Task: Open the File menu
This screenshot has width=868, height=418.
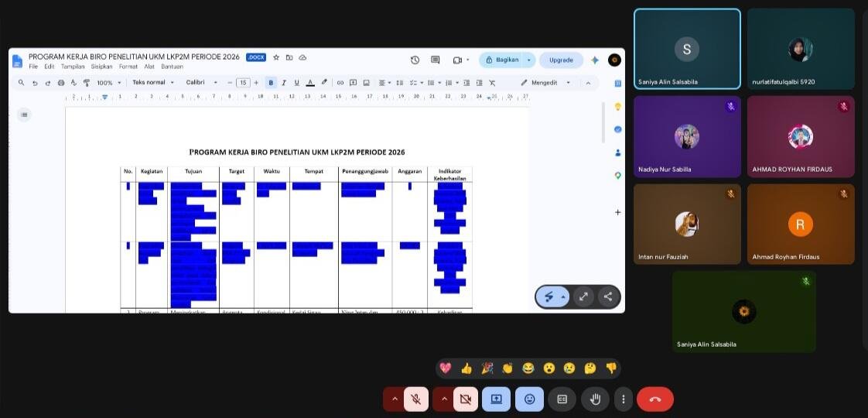Action: click(x=32, y=67)
